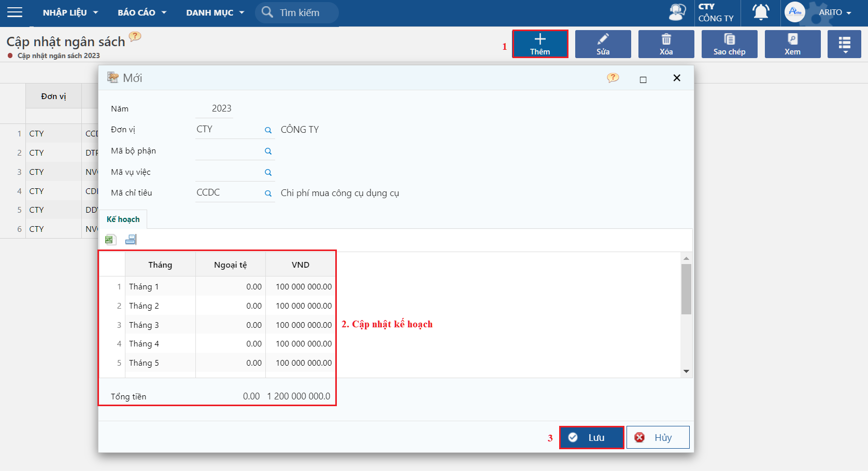The width and height of the screenshot is (868, 471).
Task: Click the Lưu save button
Action: point(592,437)
